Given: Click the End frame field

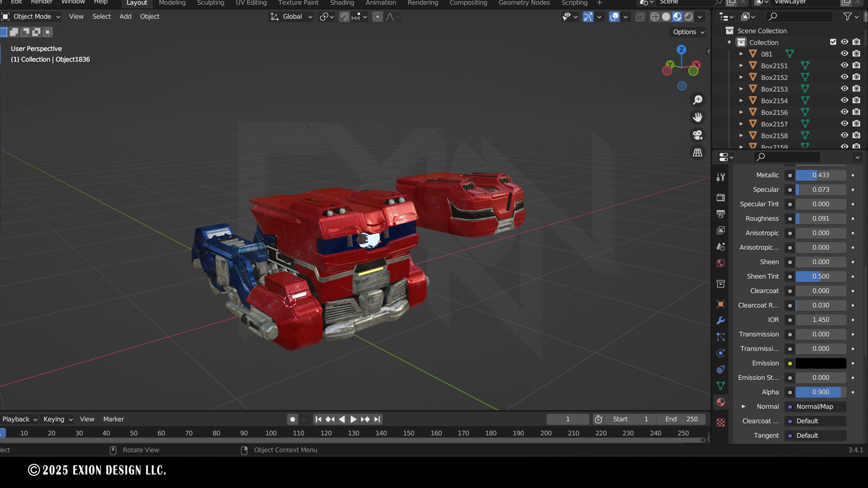Looking at the screenshot, I should click(x=681, y=419).
